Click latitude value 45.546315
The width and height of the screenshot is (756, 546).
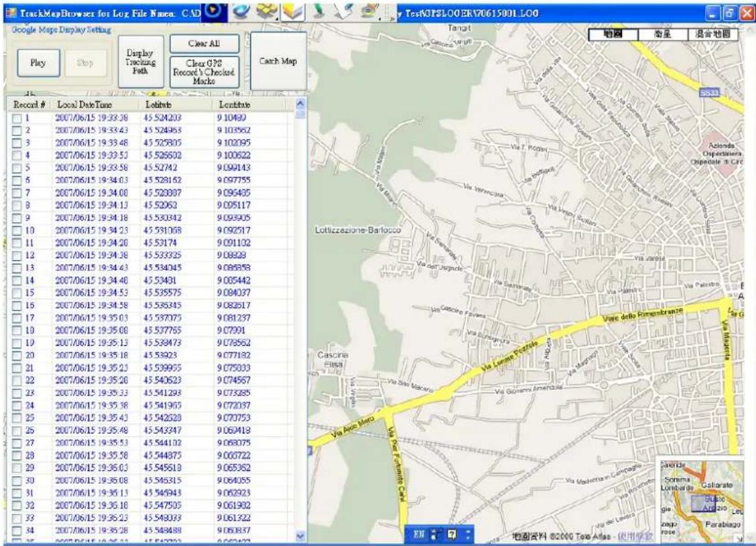click(x=162, y=480)
